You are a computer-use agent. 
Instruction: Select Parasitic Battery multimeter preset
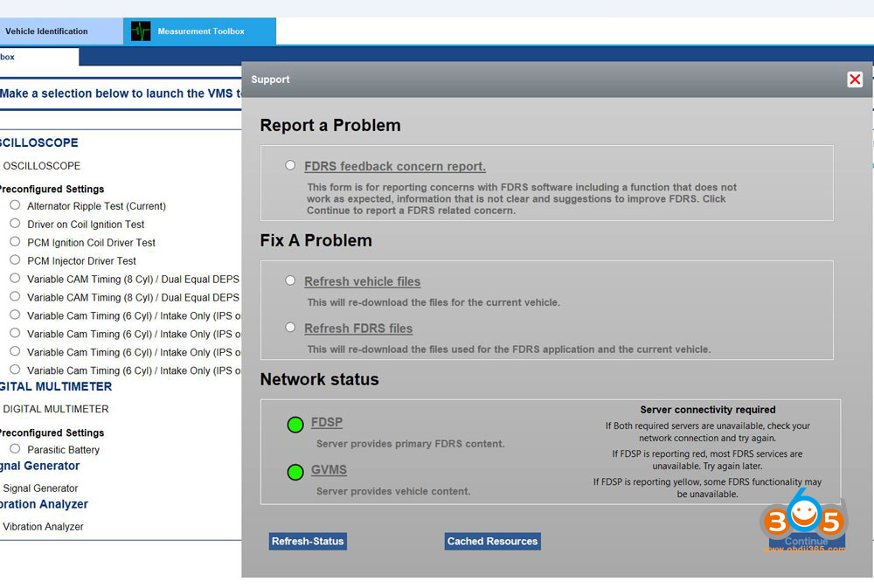(x=15, y=449)
